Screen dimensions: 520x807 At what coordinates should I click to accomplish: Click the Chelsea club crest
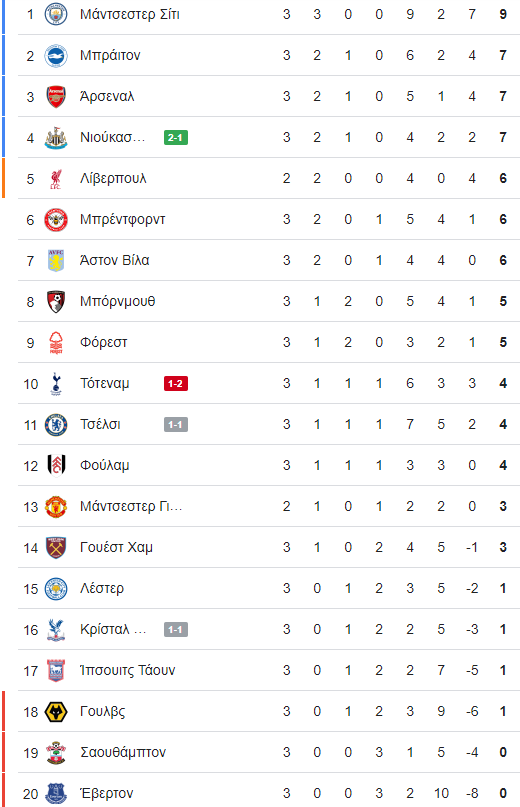pos(56,425)
